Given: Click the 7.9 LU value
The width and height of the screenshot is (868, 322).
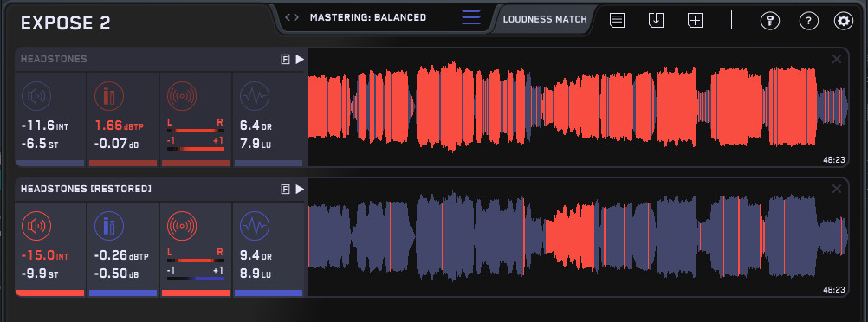Looking at the screenshot, I should coord(256,145).
